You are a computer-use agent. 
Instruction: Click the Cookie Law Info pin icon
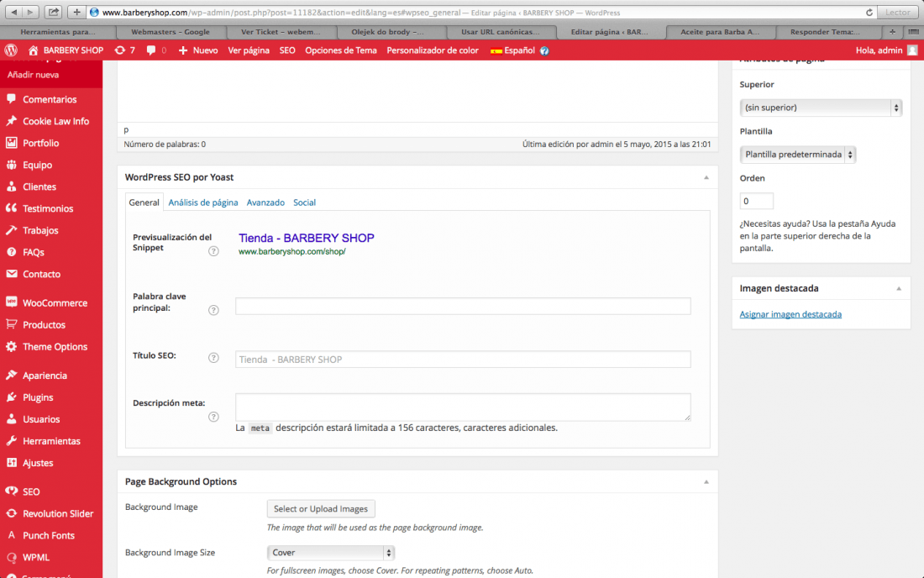point(11,121)
